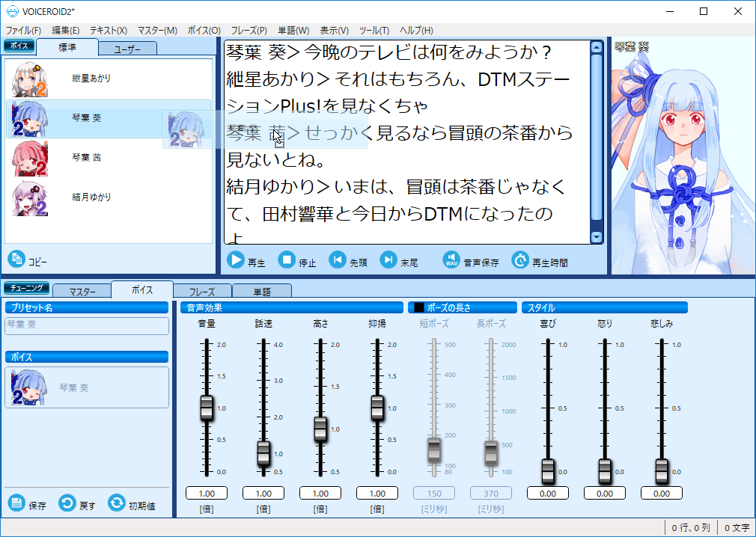Click the VOICEROID2 title bar app icon
This screenshot has height=537, width=756.
[x=13, y=11]
